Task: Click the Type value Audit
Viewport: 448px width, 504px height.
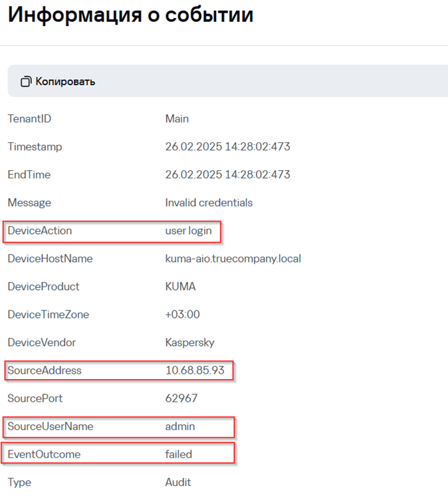Action: pos(177,482)
